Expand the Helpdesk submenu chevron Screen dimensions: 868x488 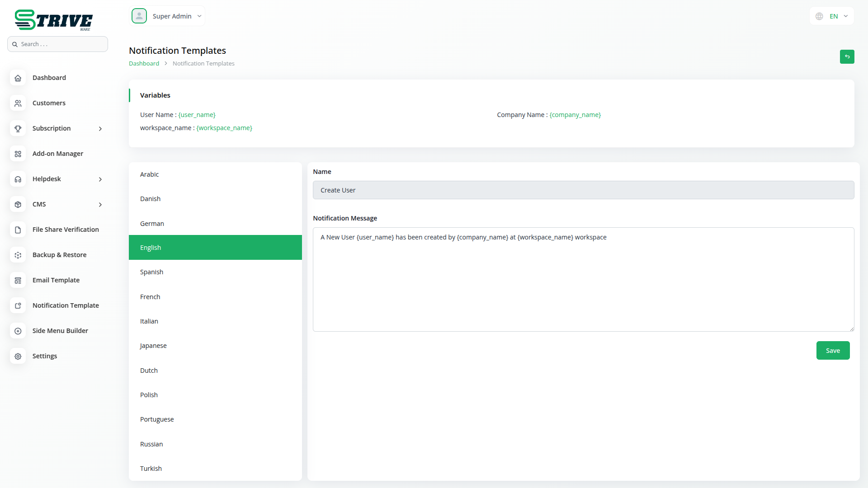[x=100, y=179]
